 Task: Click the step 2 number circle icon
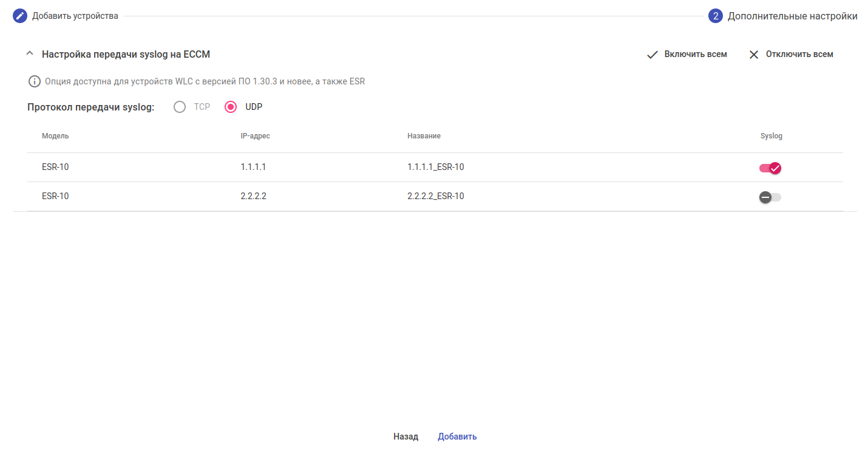pos(716,16)
